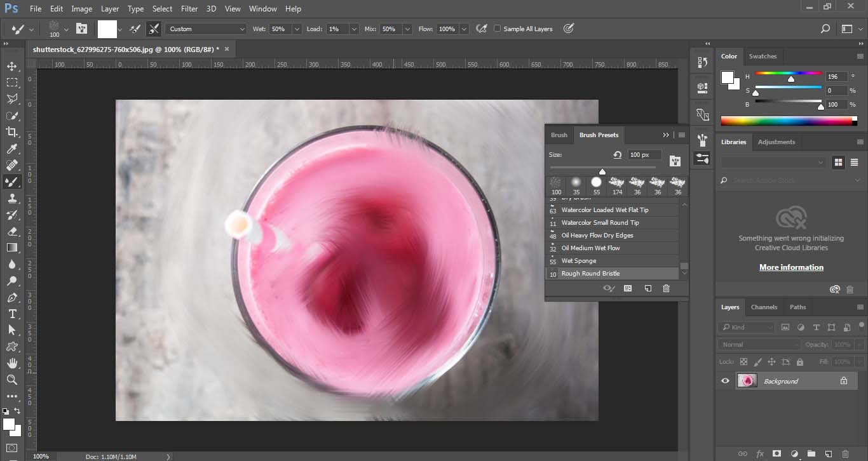Viewport: 868px width, 461px height.
Task: Select the Eyedropper tool
Action: point(11,149)
